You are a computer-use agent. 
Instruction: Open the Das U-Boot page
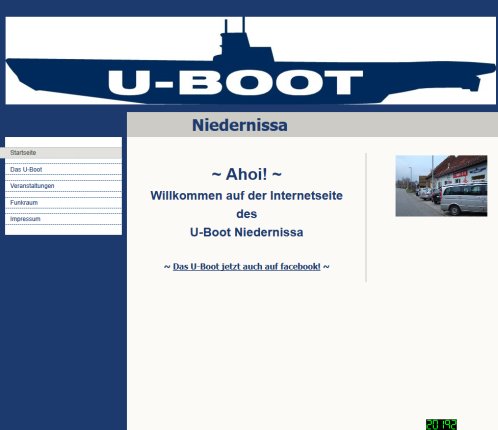pos(63,169)
